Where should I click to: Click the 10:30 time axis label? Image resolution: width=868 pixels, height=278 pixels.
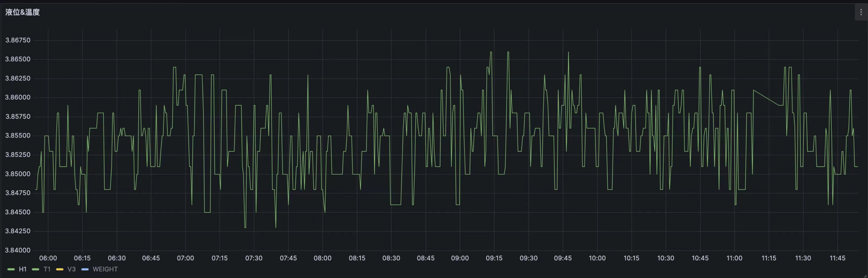coord(666,258)
